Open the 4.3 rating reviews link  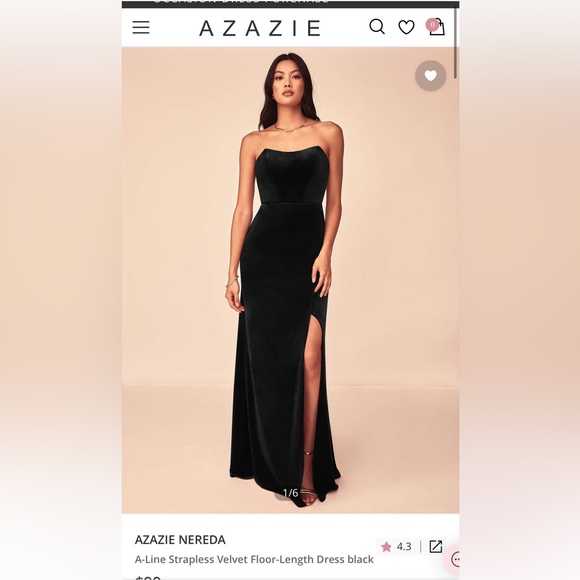click(404, 546)
